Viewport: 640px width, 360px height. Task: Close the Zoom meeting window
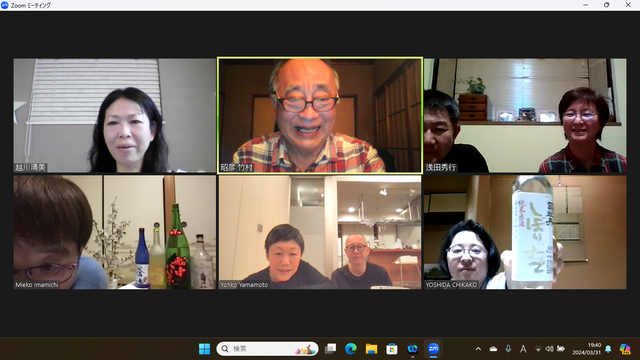pos(628,5)
